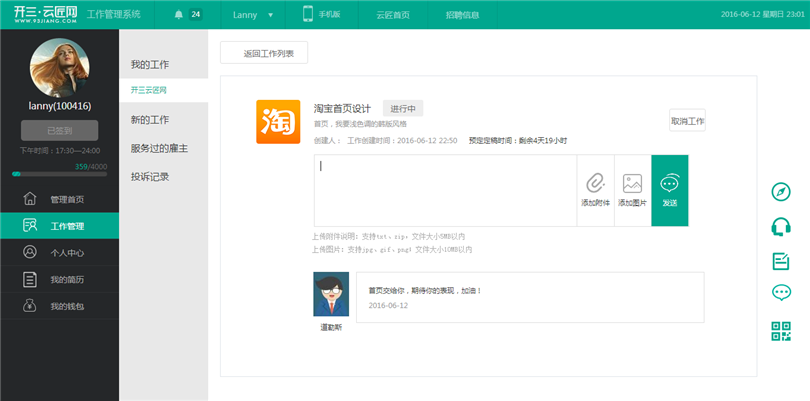This screenshot has width=810, height=401.
Task: Click the money bag icon for 我的钱包
Action: tap(30, 305)
